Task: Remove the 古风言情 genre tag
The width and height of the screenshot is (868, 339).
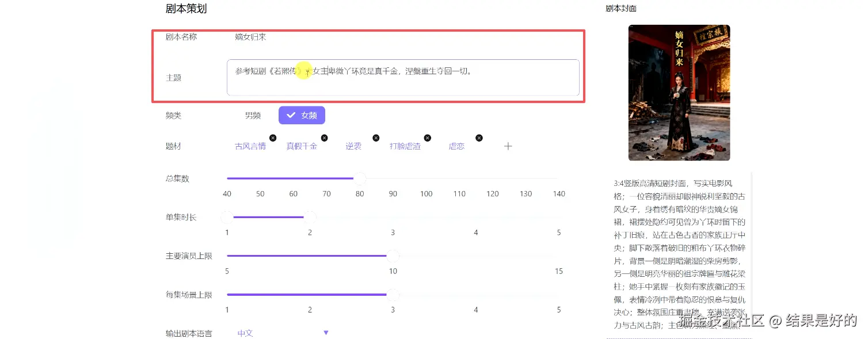Action: pyautogui.click(x=273, y=138)
